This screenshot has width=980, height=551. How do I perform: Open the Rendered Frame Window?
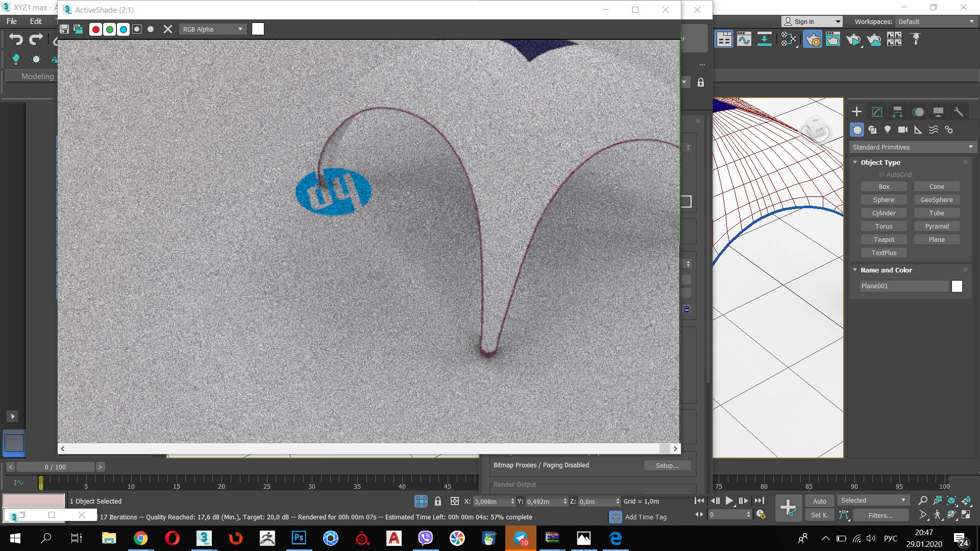point(833,39)
